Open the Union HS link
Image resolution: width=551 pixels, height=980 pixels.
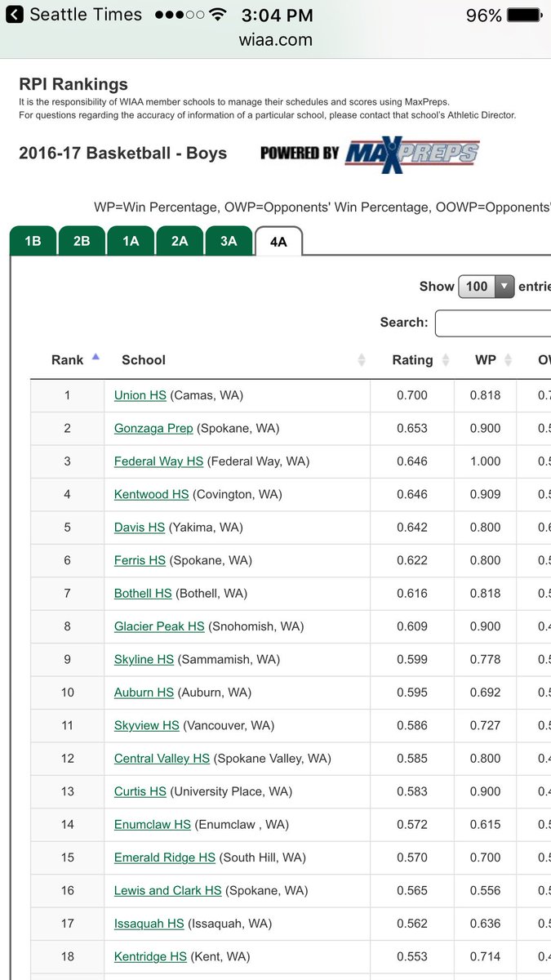[x=140, y=395]
